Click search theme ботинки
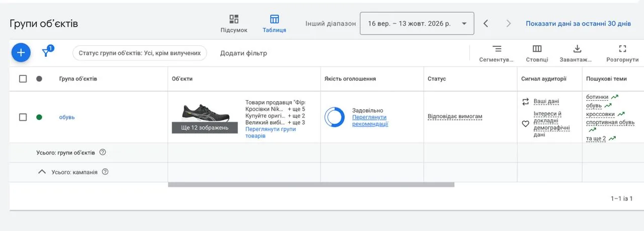 coord(597,97)
